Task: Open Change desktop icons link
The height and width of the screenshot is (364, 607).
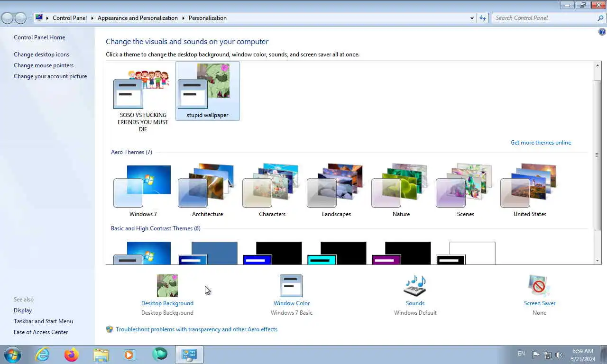Action: coord(41,55)
